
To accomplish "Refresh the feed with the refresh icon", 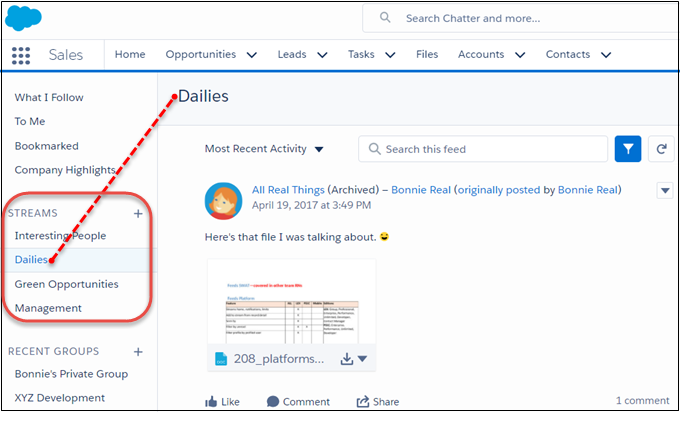I will point(661,149).
